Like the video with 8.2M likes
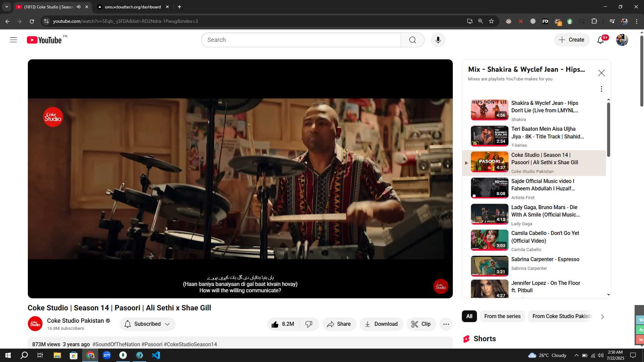This screenshot has width=644, height=362. click(x=283, y=324)
